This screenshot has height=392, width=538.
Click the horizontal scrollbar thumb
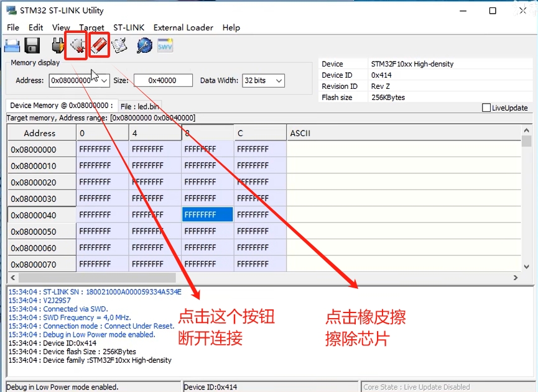click(97, 278)
